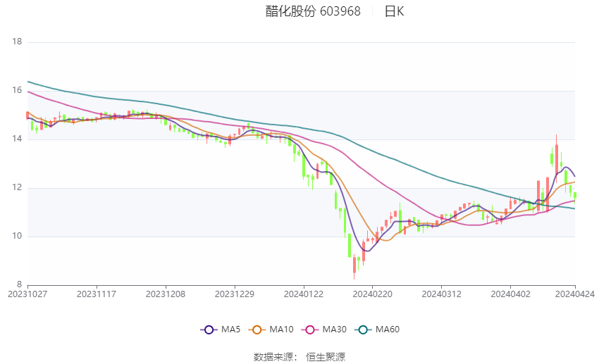
Task: Click the lowest red candlestick near 8.3
Action: pos(354,267)
